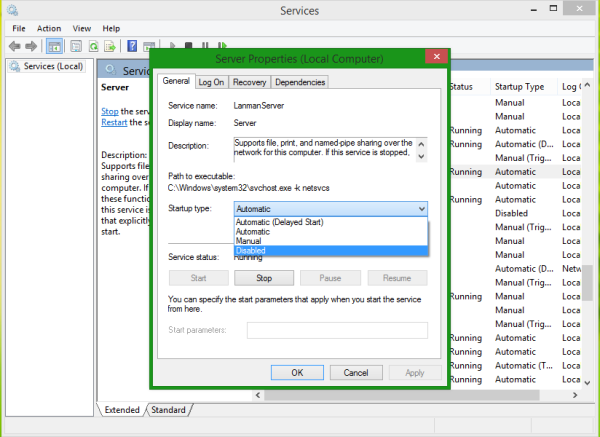Close the Server Properties dialog with red X
This screenshot has height=437, width=600.
pos(437,57)
